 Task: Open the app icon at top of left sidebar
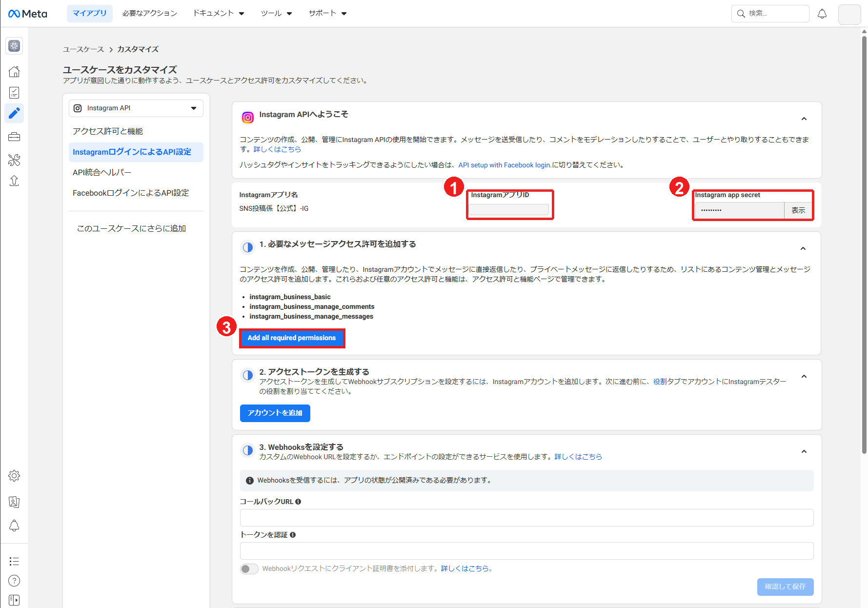coord(14,46)
